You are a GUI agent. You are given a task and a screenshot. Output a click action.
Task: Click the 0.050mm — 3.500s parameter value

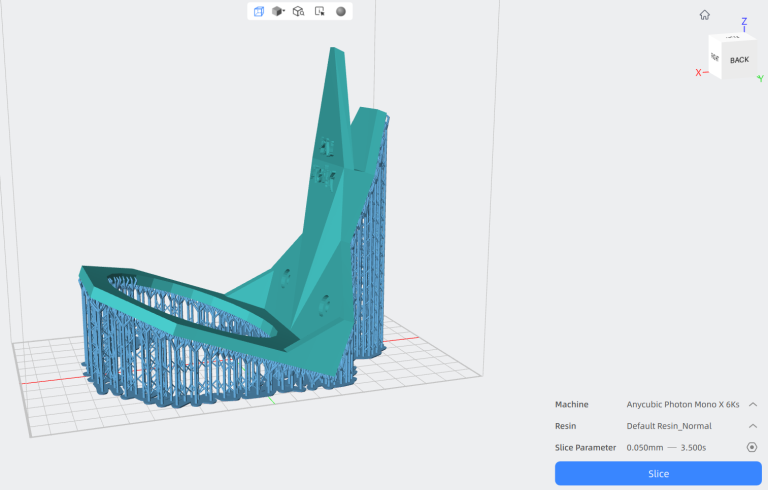(x=667, y=447)
